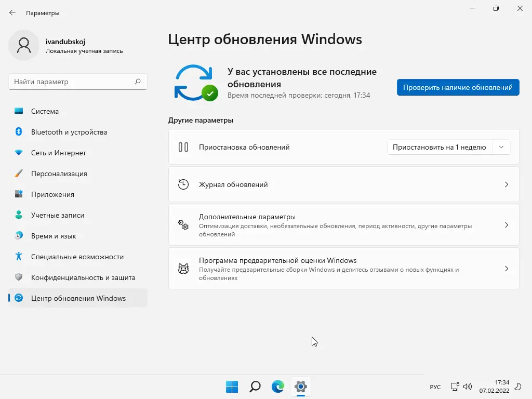Open Специальные возможности section
The image size is (532, 399).
coord(78,257)
